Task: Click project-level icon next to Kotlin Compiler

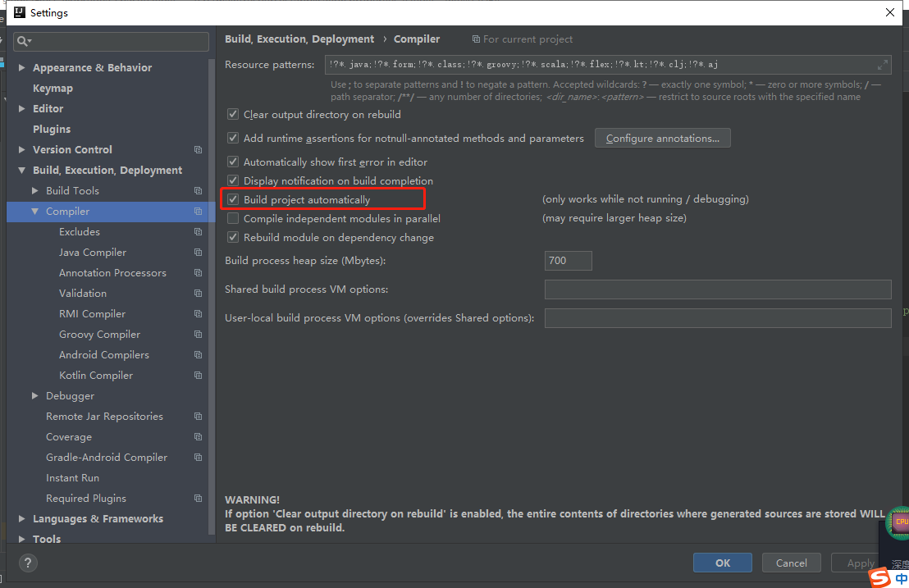Action: pos(199,376)
